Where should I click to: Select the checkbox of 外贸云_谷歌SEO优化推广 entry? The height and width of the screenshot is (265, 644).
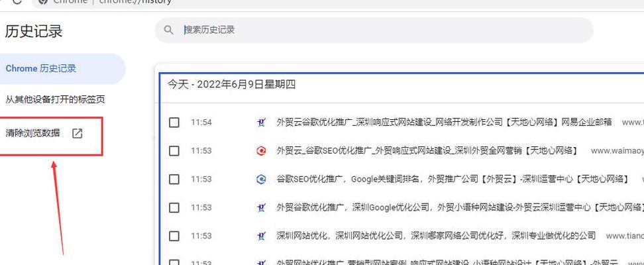point(174,151)
